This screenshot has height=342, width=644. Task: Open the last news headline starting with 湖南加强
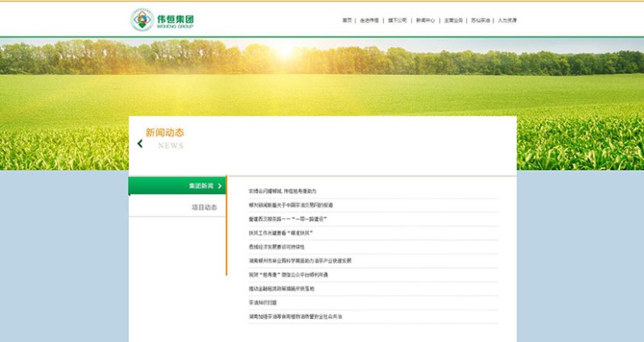point(295,317)
